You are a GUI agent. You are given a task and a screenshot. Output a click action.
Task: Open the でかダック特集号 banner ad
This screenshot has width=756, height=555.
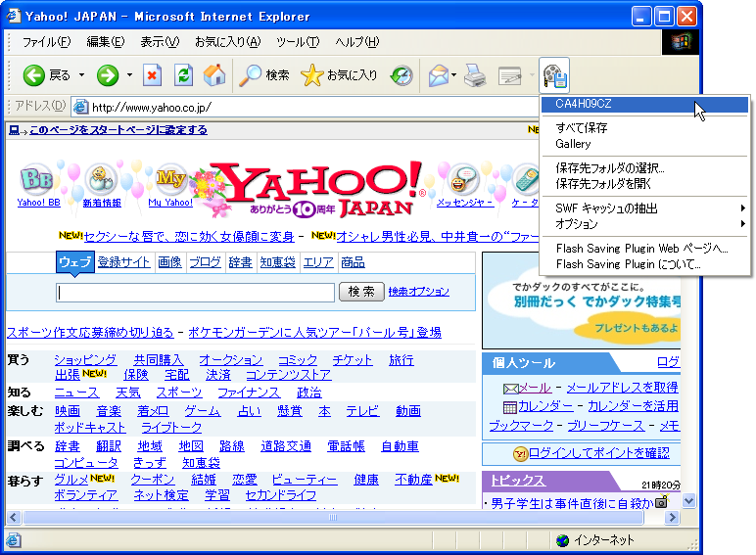(582, 301)
